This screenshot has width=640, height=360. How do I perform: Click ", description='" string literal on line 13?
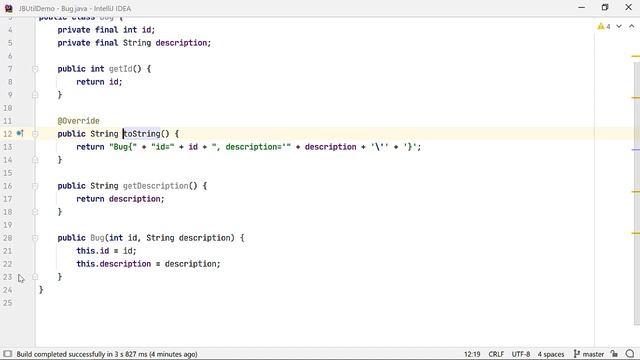point(251,147)
